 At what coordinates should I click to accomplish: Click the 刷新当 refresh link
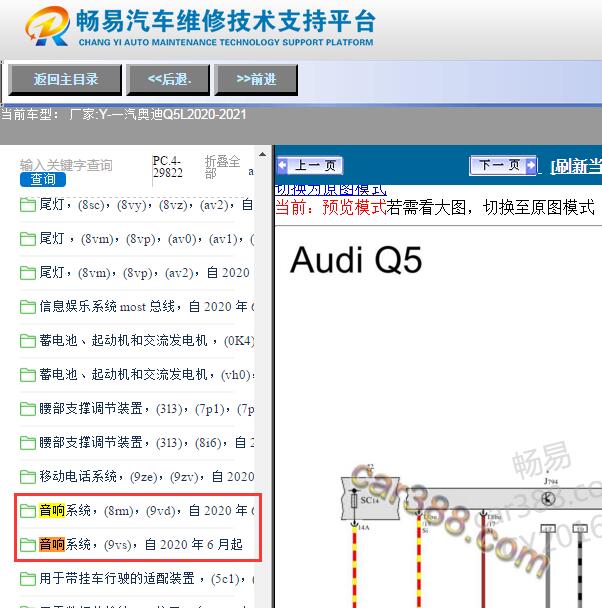coord(576,166)
